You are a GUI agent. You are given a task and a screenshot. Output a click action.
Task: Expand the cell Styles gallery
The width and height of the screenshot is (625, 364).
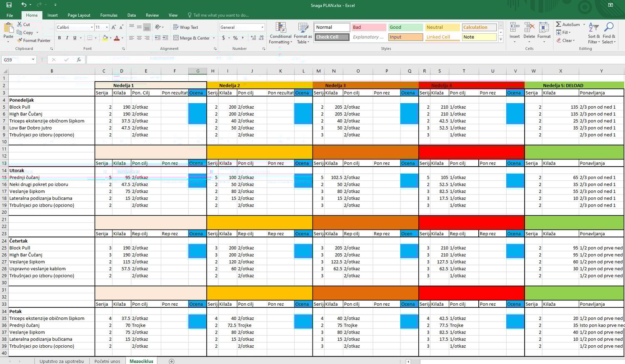pyautogui.click(x=501, y=40)
